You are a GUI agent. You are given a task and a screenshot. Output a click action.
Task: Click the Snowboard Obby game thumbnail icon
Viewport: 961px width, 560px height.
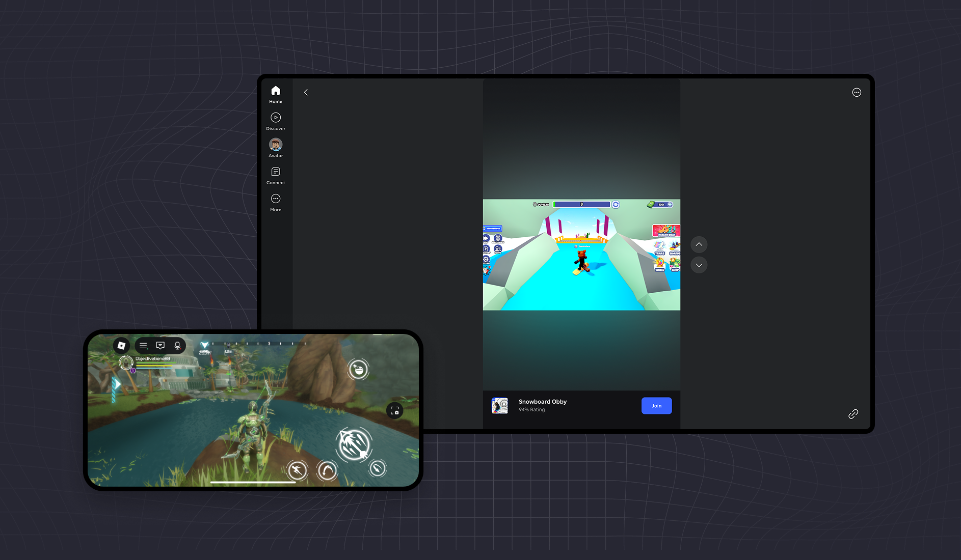[x=500, y=406]
